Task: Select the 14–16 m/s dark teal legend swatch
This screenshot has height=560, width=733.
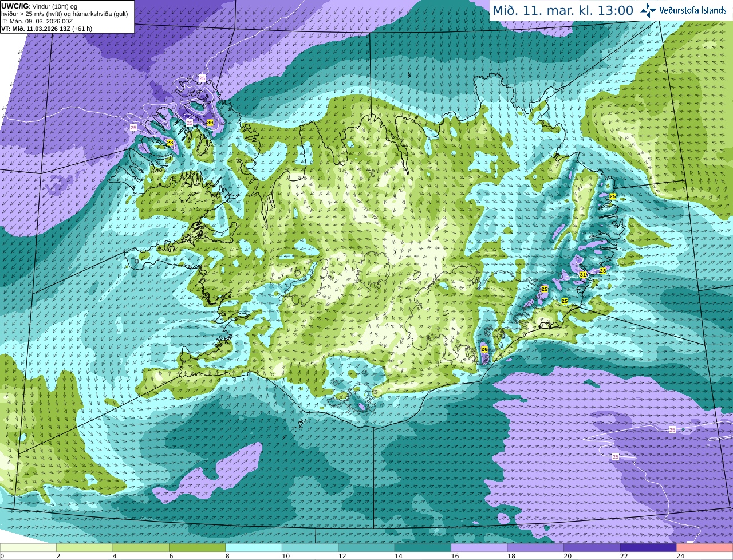Action: [x=423, y=547]
